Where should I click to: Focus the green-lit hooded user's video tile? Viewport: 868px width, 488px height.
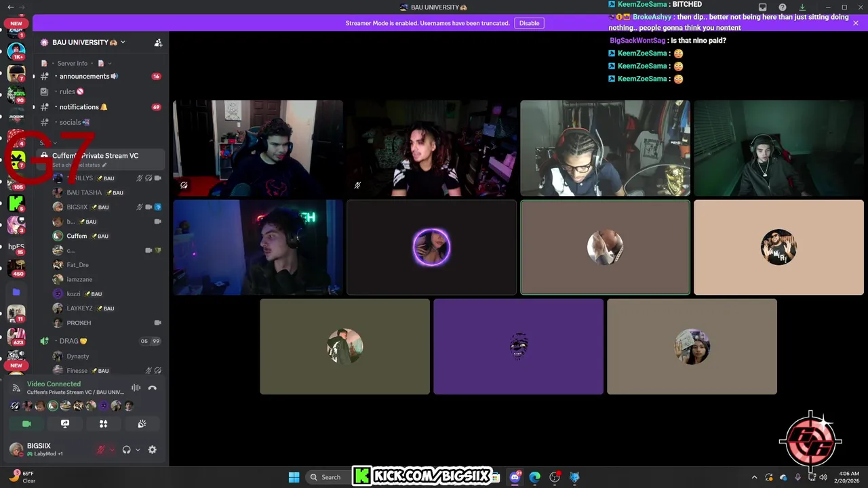778,148
